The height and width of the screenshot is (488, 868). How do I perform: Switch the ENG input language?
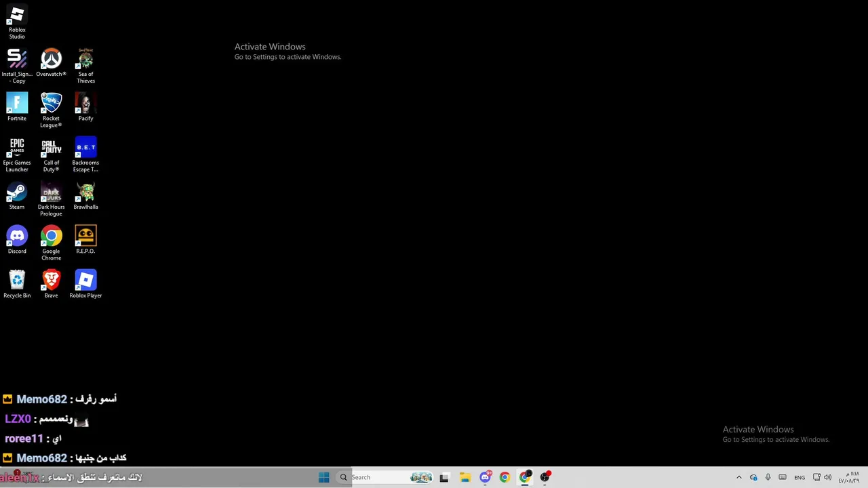800,477
